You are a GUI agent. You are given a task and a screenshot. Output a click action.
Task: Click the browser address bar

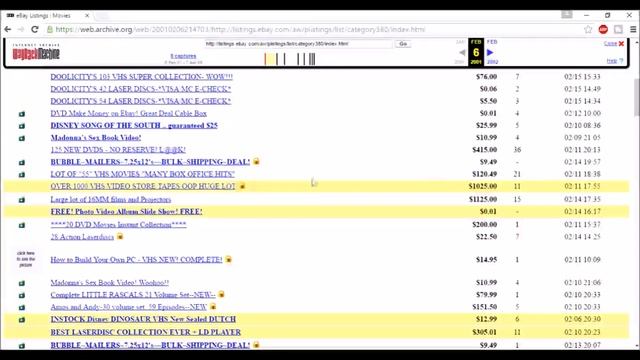point(314,29)
